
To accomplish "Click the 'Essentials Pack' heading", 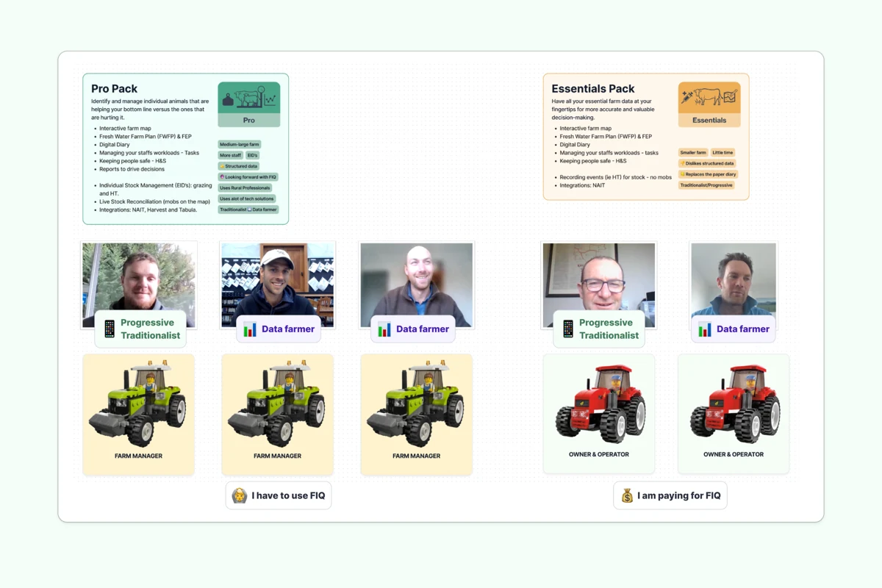I will tap(593, 89).
